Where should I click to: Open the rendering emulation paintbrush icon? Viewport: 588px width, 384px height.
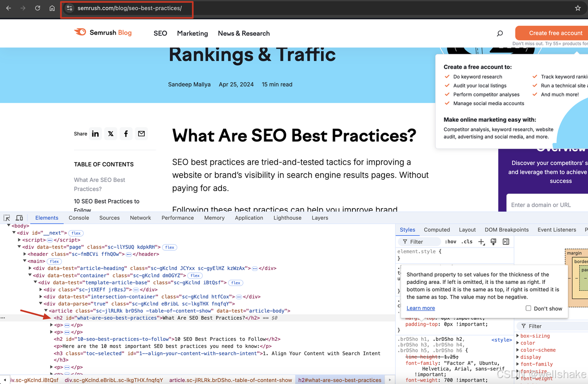point(493,242)
